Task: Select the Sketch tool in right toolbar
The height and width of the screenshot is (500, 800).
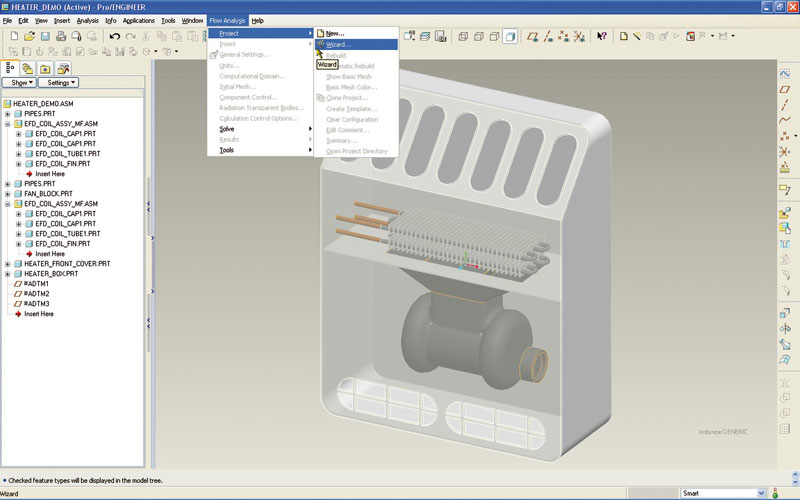Action: (785, 74)
